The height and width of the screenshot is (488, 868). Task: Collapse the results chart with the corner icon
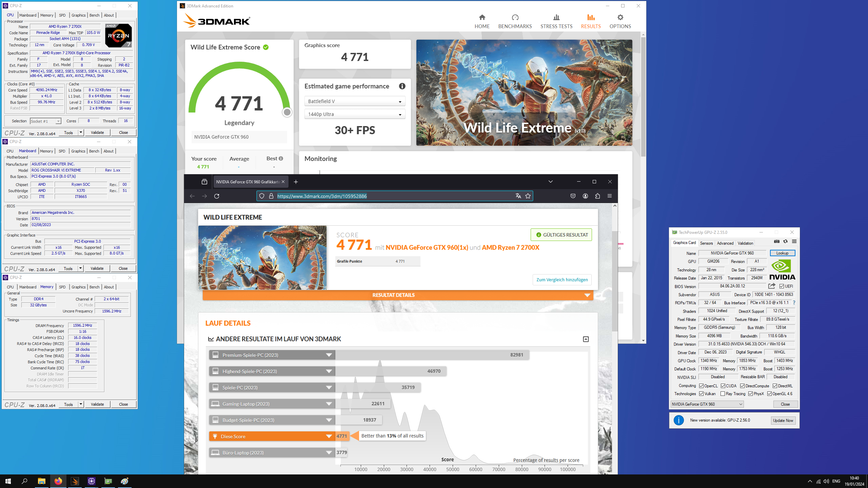(586, 339)
